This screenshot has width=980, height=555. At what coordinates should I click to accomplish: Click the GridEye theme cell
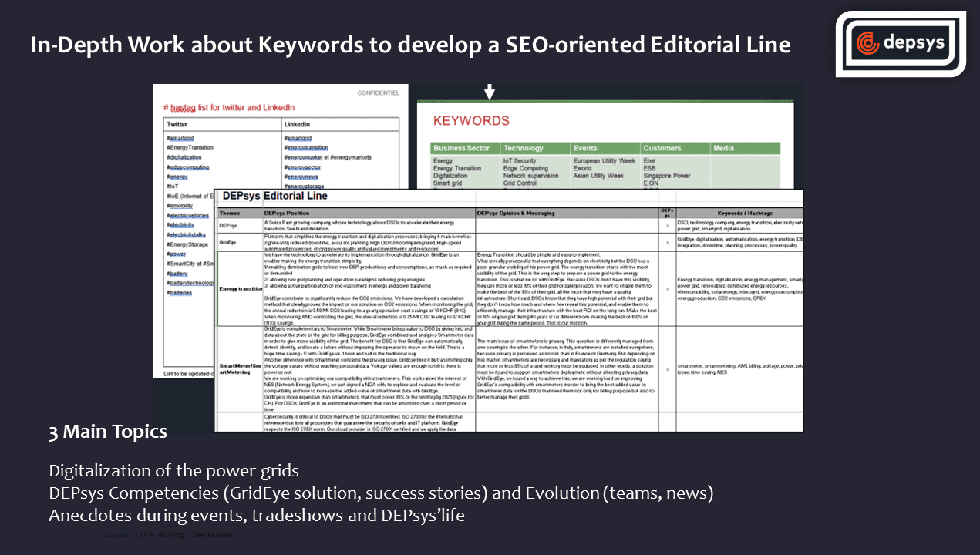click(x=228, y=241)
